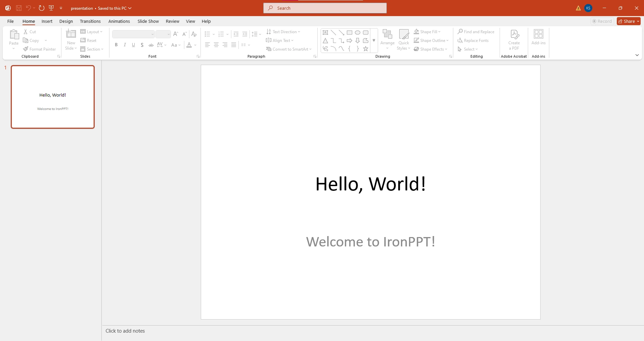Toggle Italic formatting
Viewport: 644px width, 341px height.
tap(125, 45)
